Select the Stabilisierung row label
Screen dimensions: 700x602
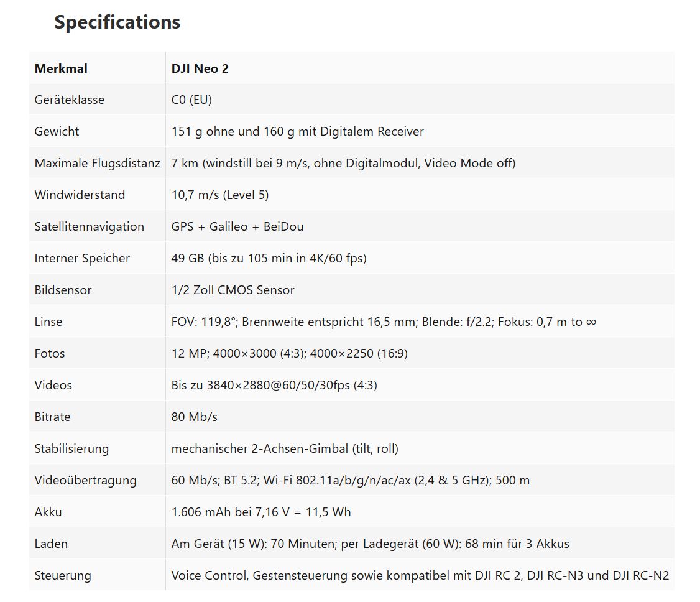click(x=71, y=449)
